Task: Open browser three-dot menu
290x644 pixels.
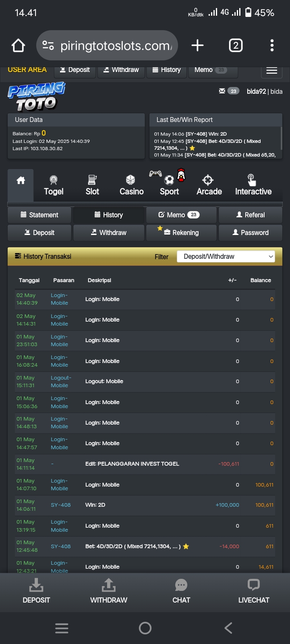Action: (x=272, y=45)
